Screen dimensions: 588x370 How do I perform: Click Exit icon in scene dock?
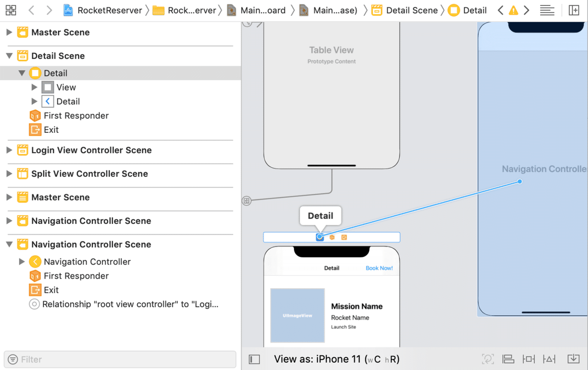344,237
